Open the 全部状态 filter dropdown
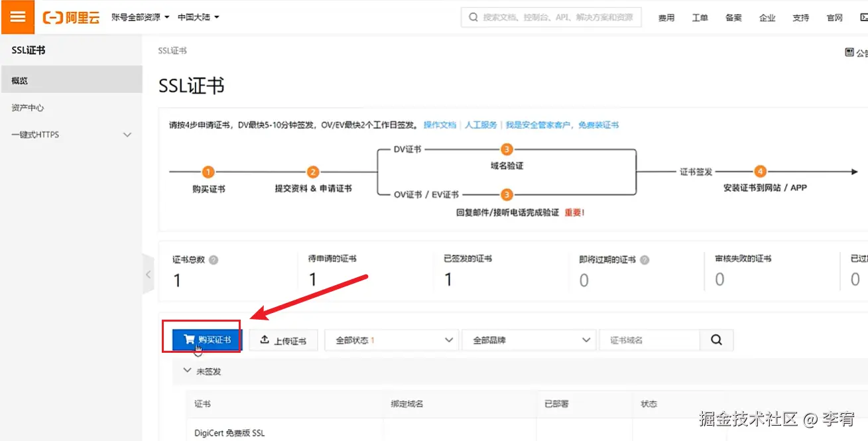This screenshot has height=441, width=868. pyautogui.click(x=392, y=340)
